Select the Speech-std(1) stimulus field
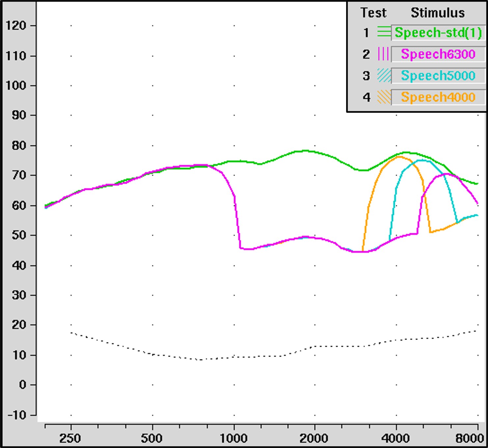 (x=438, y=33)
